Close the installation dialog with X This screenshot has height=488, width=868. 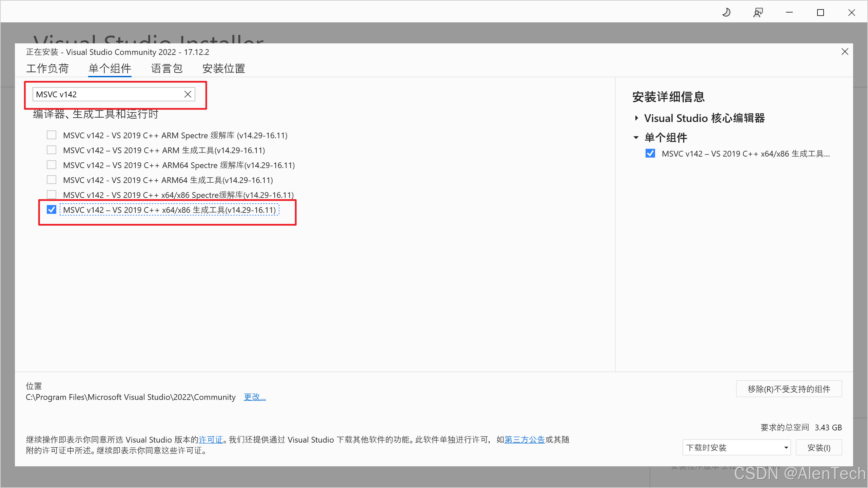pyautogui.click(x=845, y=52)
